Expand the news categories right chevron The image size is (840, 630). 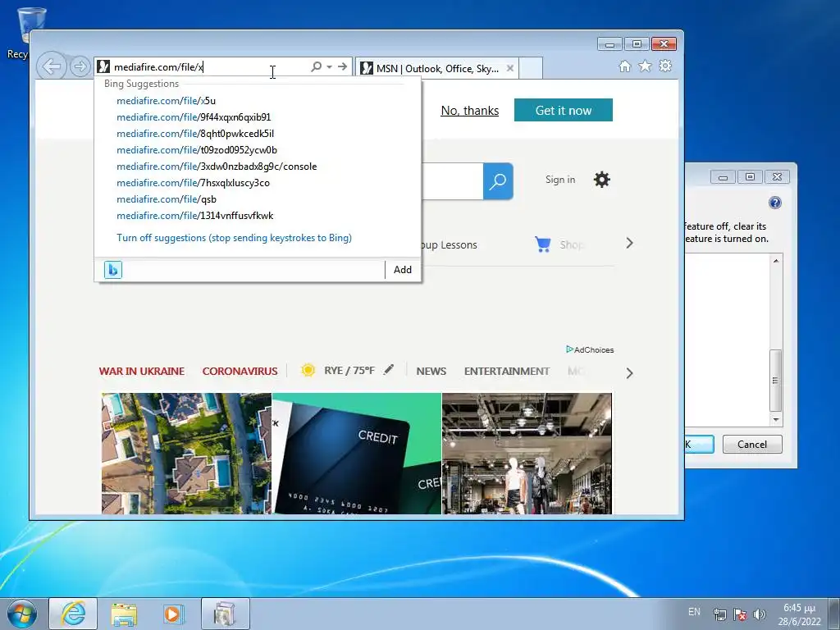(629, 373)
